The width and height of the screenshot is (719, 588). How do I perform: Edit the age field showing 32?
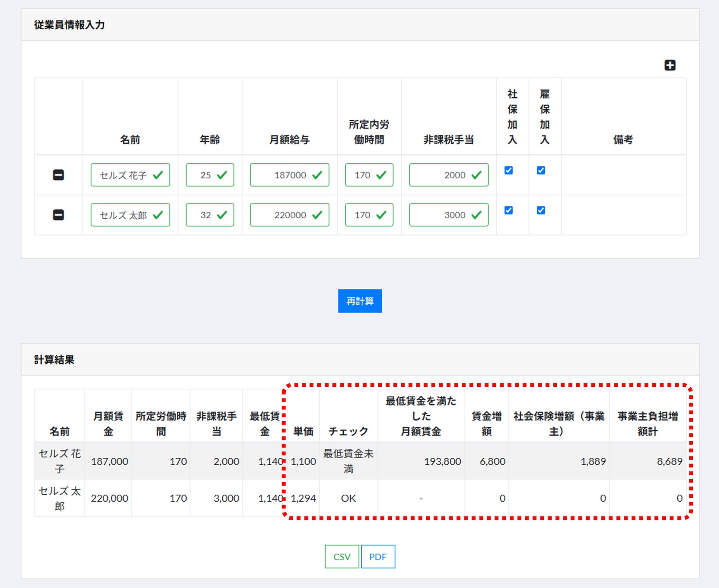[210, 215]
